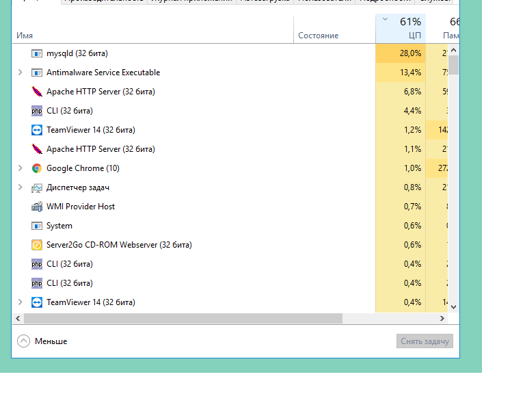Image resolution: width=525 pixels, height=420 pixels.
Task: Click the Диспетчер задач monitor icon
Action: [37, 187]
